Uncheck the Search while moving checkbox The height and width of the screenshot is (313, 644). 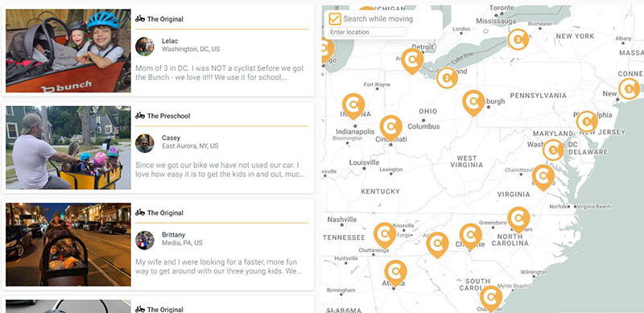(335, 19)
